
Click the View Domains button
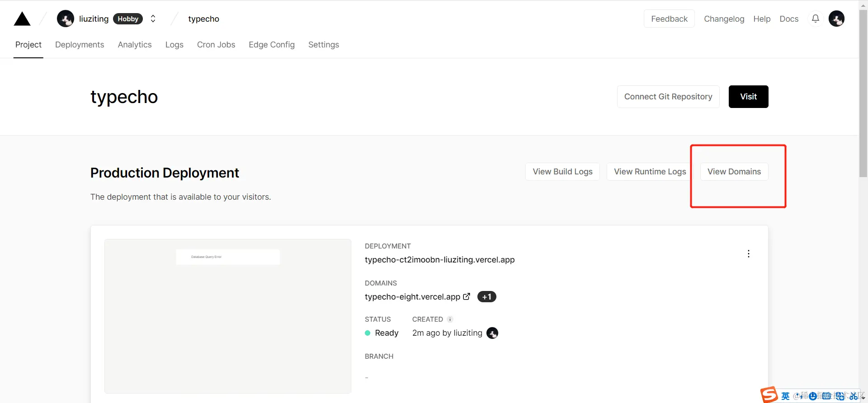click(x=734, y=172)
